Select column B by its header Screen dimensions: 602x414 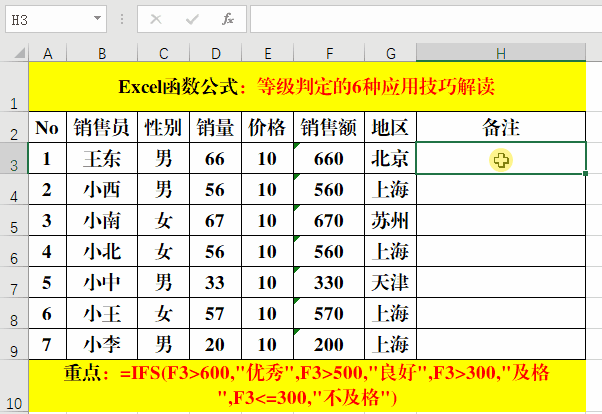coord(102,52)
